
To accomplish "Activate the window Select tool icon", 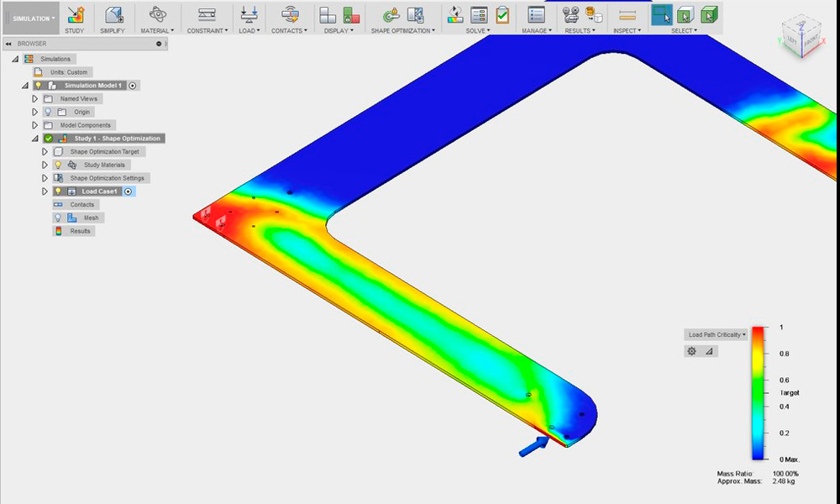I will 662,15.
